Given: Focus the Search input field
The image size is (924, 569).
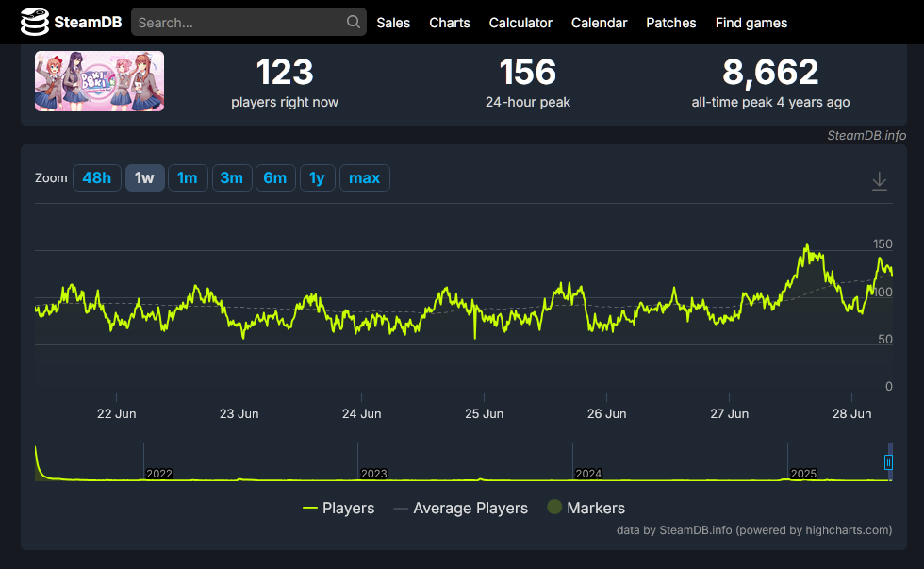Looking at the screenshot, I should (x=249, y=22).
